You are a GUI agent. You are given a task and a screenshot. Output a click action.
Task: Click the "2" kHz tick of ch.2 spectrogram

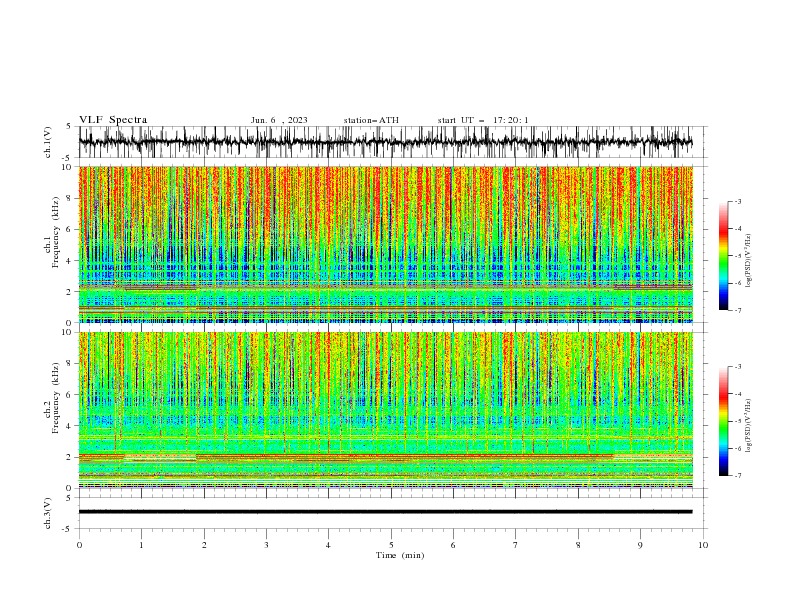(70, 457)
